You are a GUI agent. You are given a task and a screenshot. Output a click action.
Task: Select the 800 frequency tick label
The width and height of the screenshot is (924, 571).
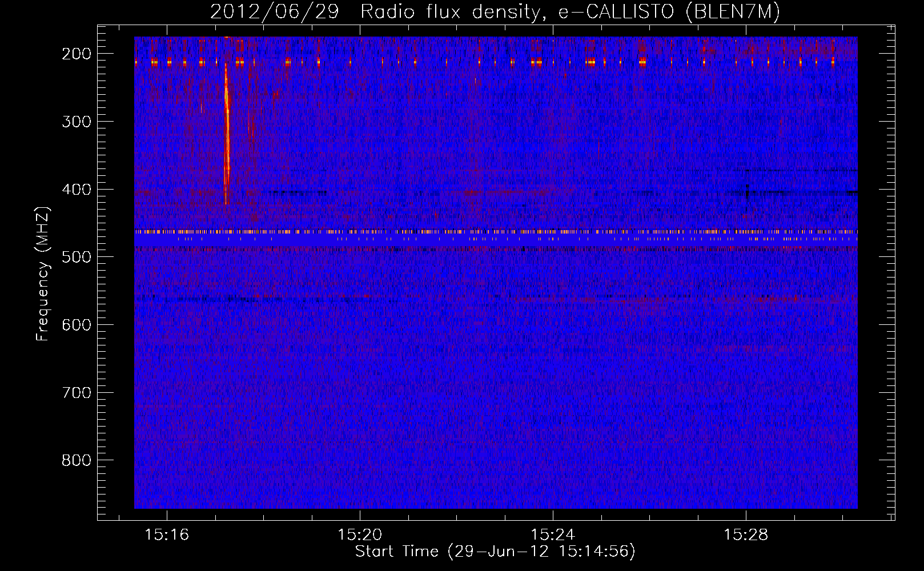click(77, 460)
